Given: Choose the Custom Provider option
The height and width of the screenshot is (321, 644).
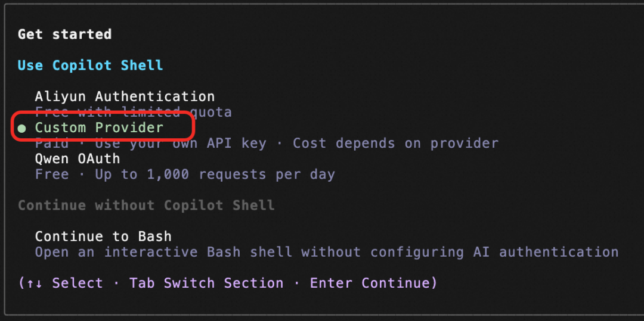Looking at the screenshot, I should (x=100, y=128).
